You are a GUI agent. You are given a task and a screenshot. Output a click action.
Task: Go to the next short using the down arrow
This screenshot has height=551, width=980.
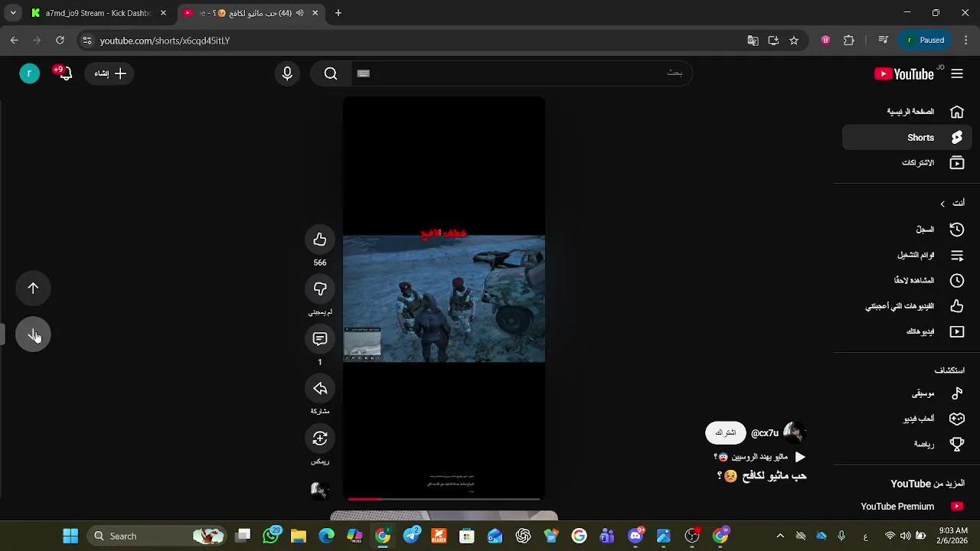point(33,335)
